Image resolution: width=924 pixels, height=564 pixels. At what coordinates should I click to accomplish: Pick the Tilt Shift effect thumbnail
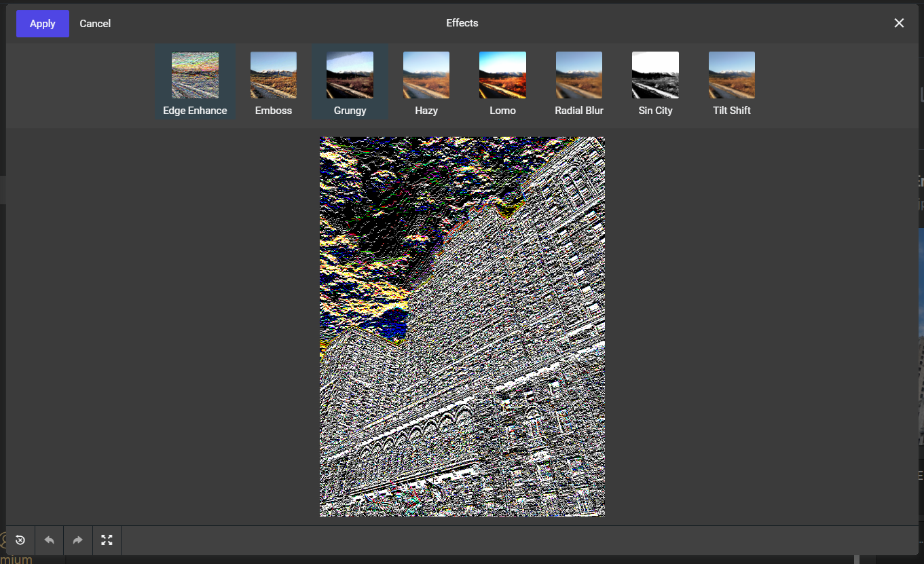(732, 75)
